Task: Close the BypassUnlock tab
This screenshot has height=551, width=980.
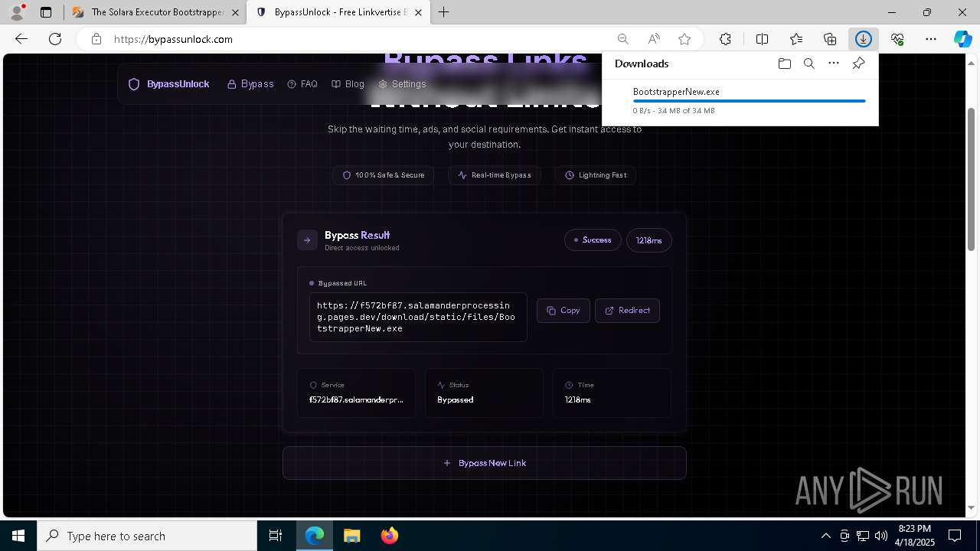Action: [417, 12]
